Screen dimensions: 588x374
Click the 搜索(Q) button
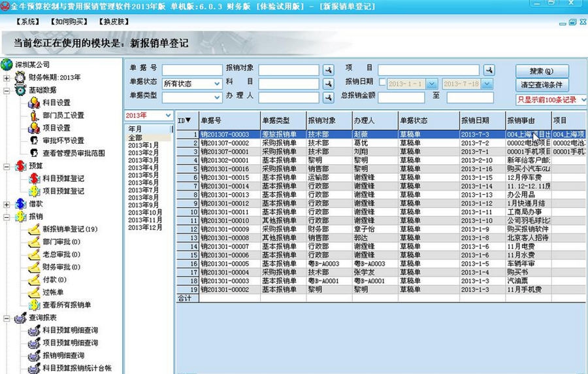pyautogui.click(x=542, y=71)
